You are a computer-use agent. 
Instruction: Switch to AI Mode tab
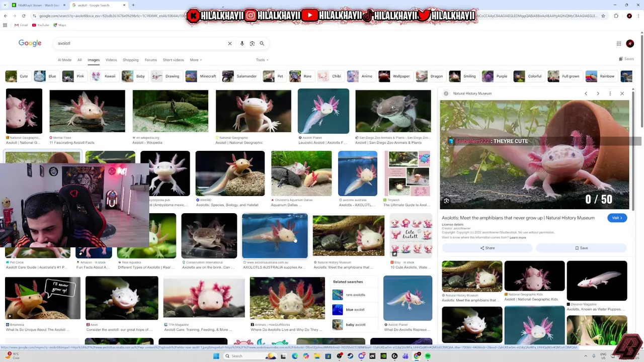pyautogui.click(x=64, y=60)
